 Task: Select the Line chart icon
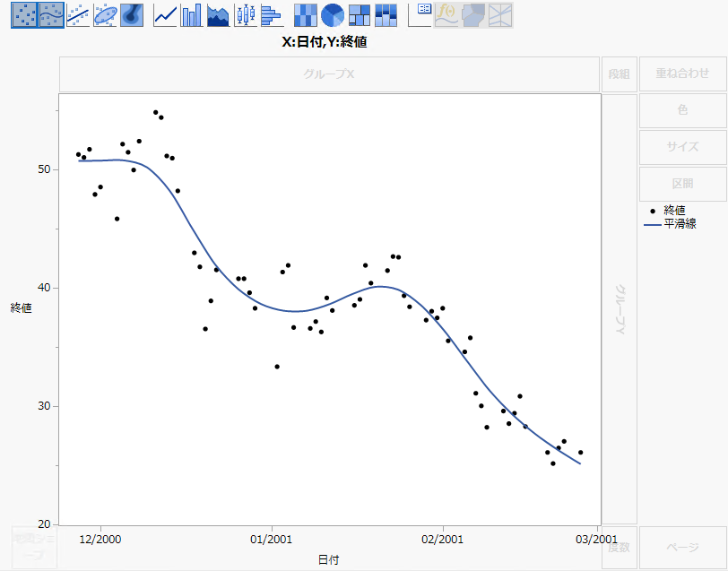pos(165,15)
